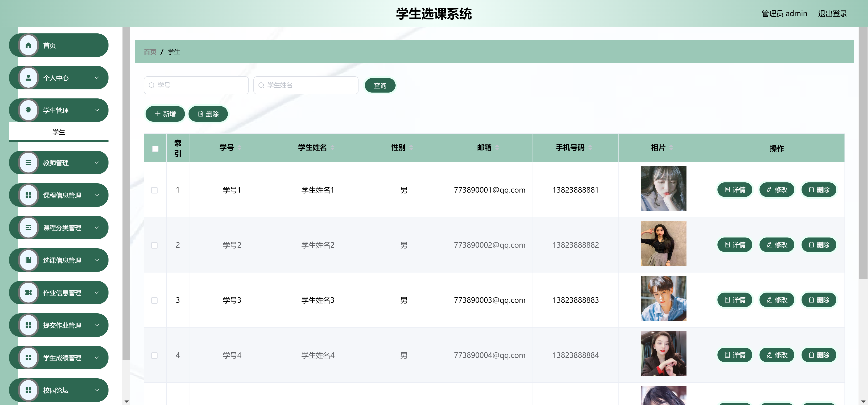Expand the 个人中心 menu chevron
The height and width of the screenshot is (405, 868).
97,78
